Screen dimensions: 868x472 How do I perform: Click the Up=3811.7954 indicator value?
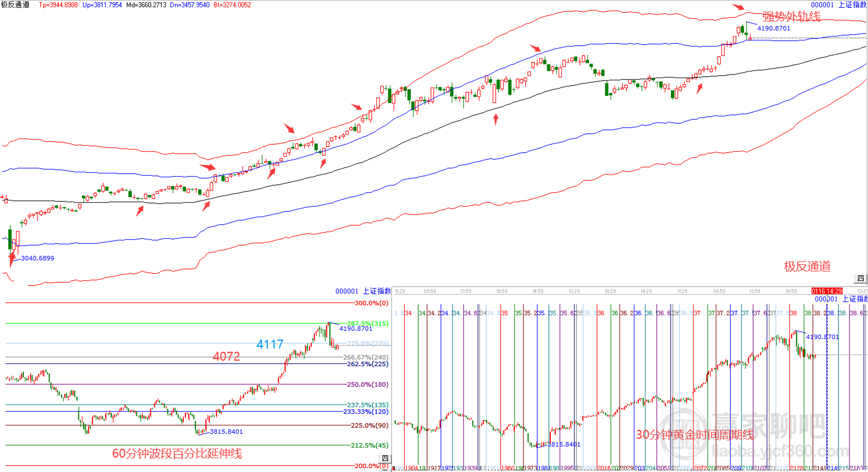(x=102, y=5)
